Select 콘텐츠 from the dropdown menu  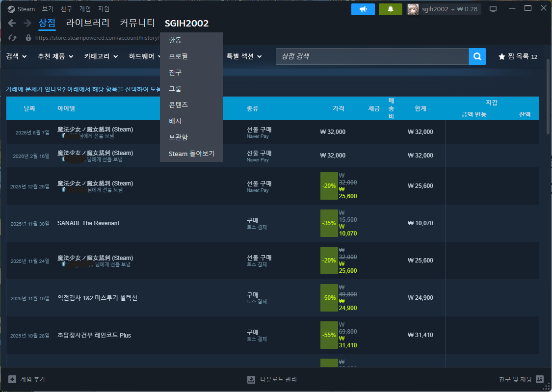(191, 105)
